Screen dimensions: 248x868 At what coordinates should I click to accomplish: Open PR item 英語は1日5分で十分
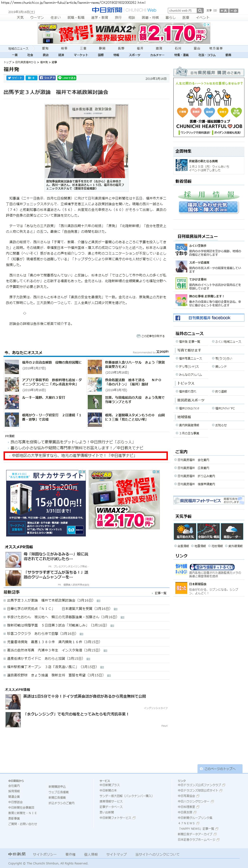(x=84, y=696)
